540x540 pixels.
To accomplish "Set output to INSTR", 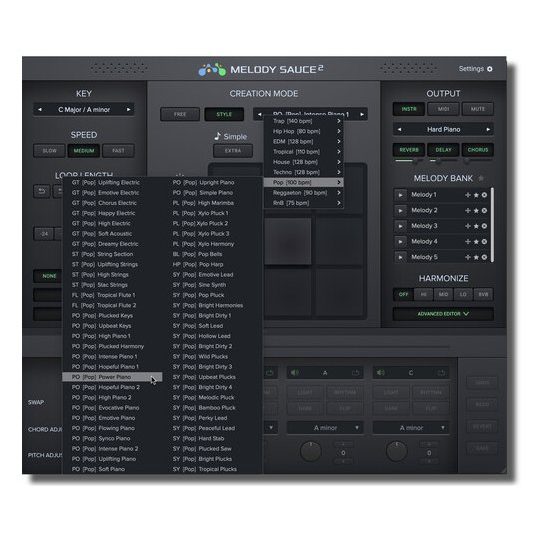I will [x=409, y=109].
